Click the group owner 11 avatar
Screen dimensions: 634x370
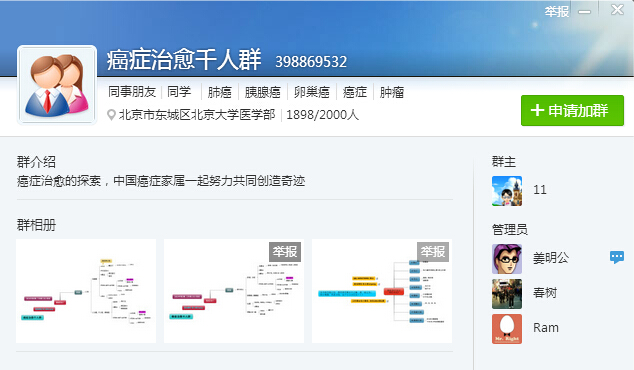click(507, 191)
